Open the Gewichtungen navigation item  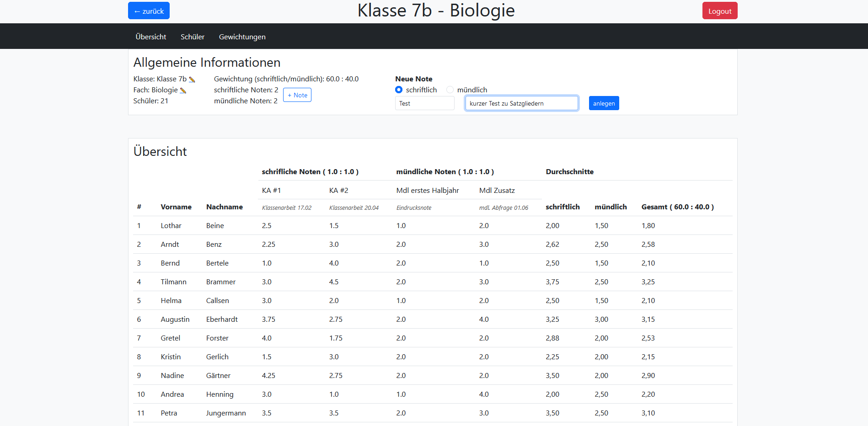242,37
